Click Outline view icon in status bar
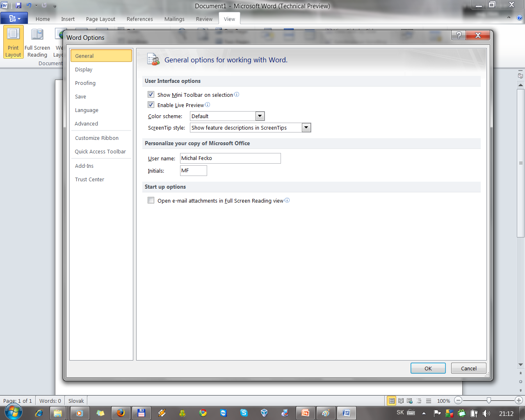This screenshot has height=420, width=525. pyautogui.click(x=419, y=401)
